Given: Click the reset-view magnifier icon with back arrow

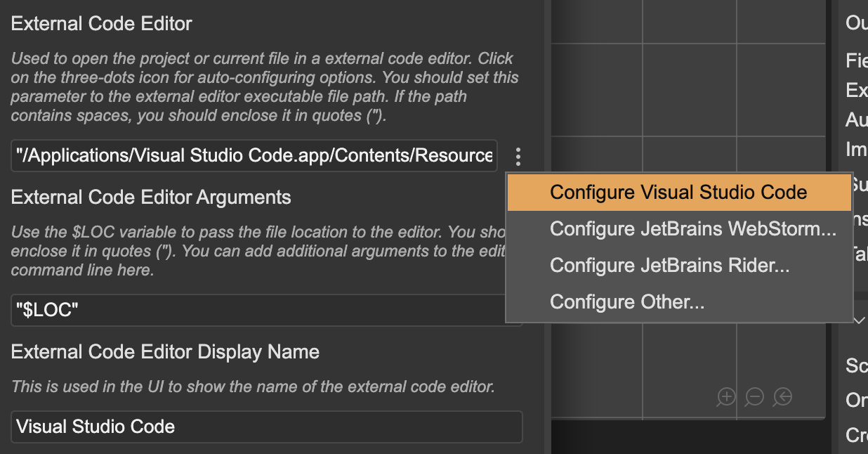Looking at the screenshot, I should click(x=782, y=398).
